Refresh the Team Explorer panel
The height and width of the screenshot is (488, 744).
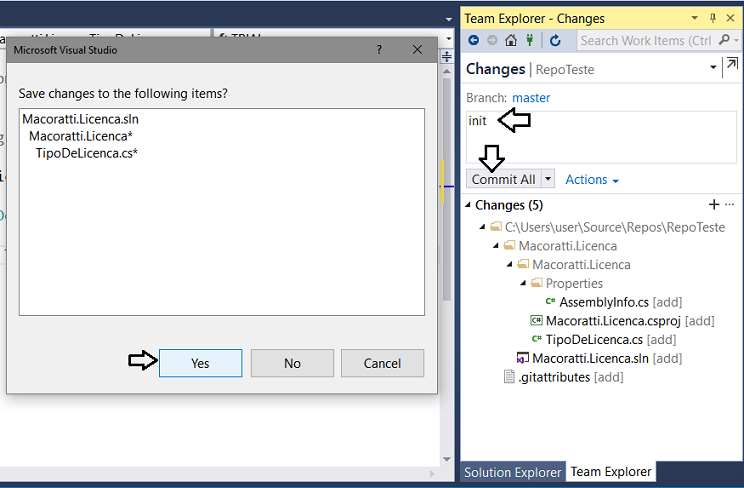pyautogui.click(x=555, y=40)
